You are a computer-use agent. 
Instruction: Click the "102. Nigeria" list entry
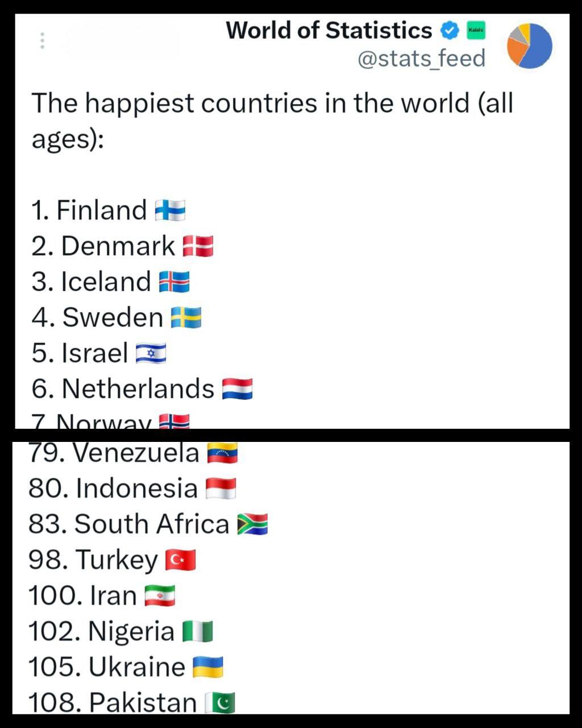[x=101, y=631]
